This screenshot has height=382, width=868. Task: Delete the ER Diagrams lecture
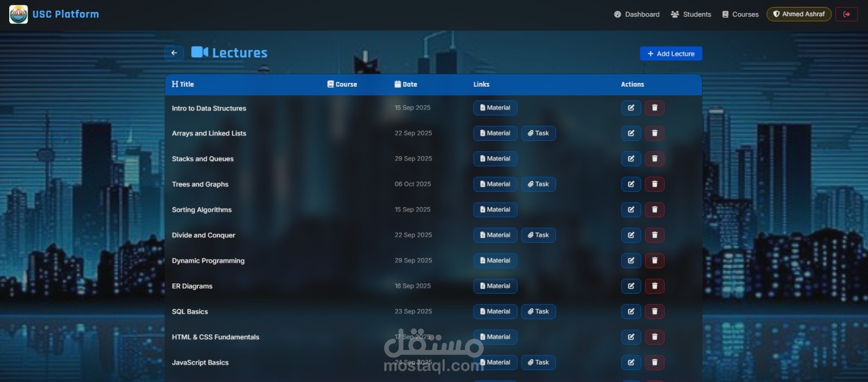(655, 286)
